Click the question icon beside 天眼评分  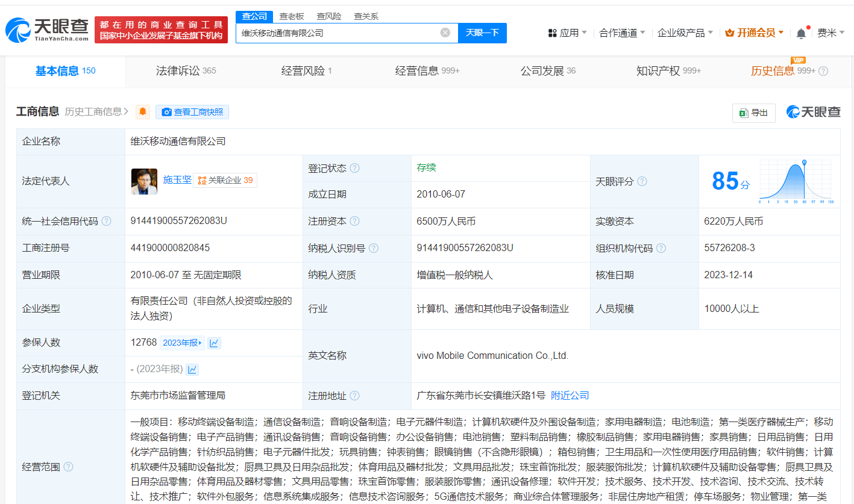point(642,181)
